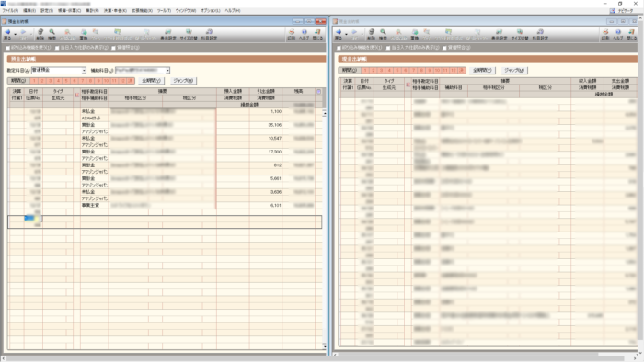
Task: Click the highlighted blank entry row in 預金出納帳
Action: click(x=165, y=221)
